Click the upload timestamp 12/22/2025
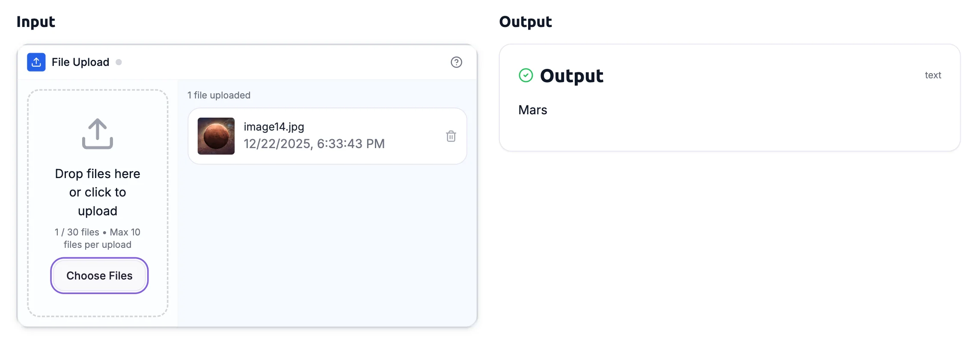This screenshot has height=357, width=980. pyautogui.click(x=314, y=143)
